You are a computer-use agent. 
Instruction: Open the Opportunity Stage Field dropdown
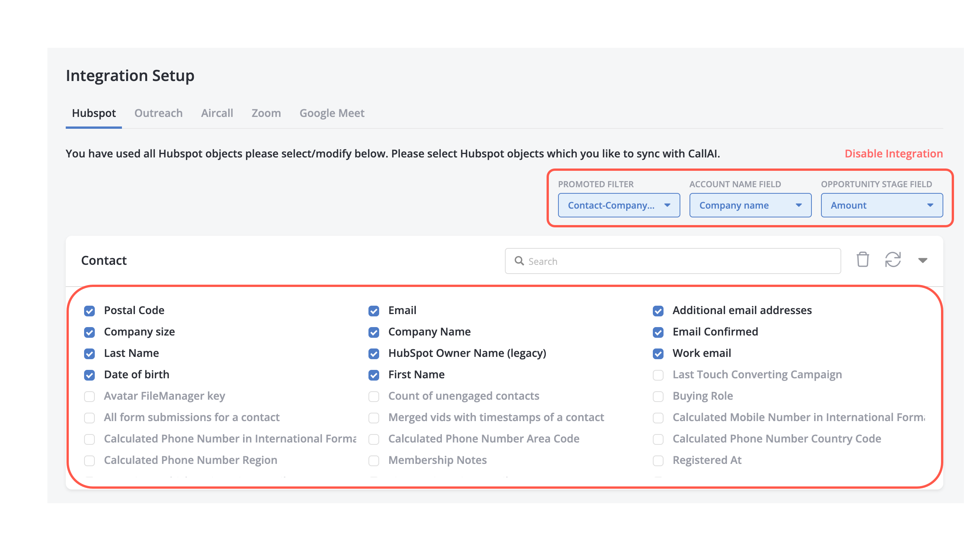tap(880, 205)
